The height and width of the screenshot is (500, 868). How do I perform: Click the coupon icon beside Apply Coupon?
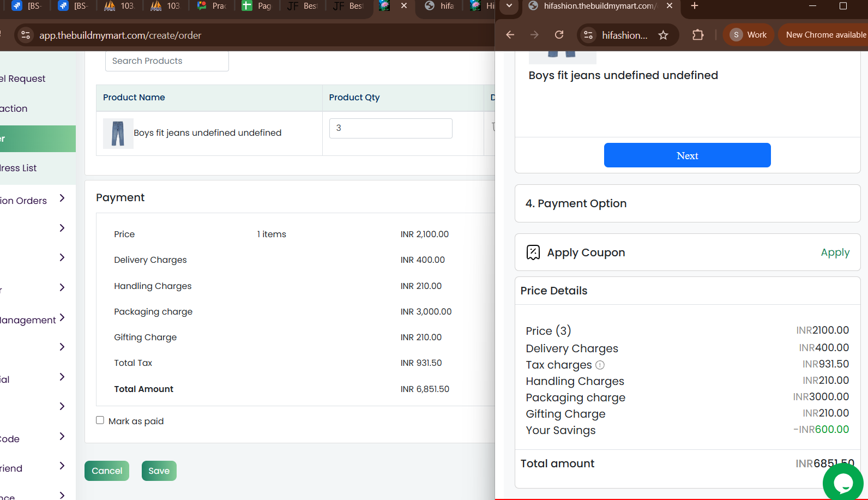click(x=533, y=252)
